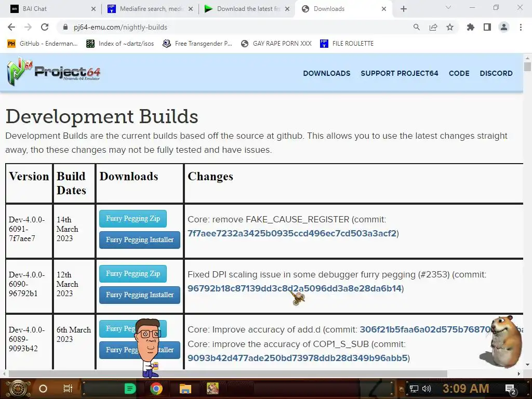Open the notification center icon
This screenshot has height=399, width=532.
511,390
